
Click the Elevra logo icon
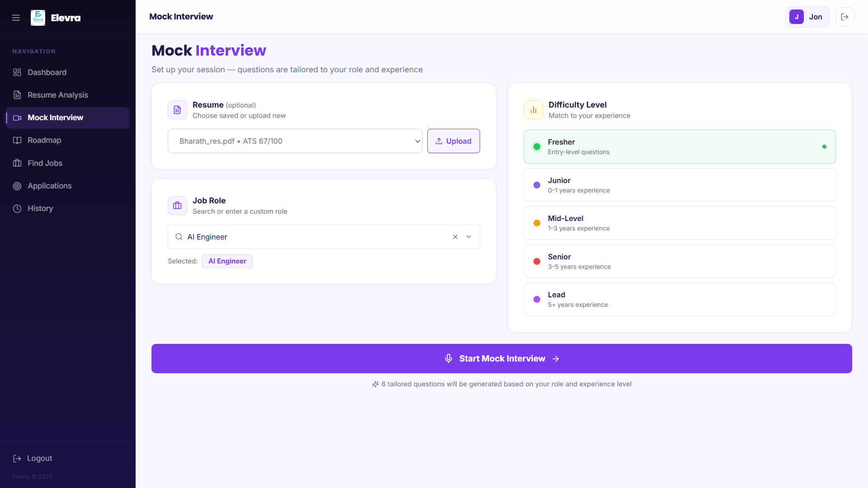[x=38, y=18]
